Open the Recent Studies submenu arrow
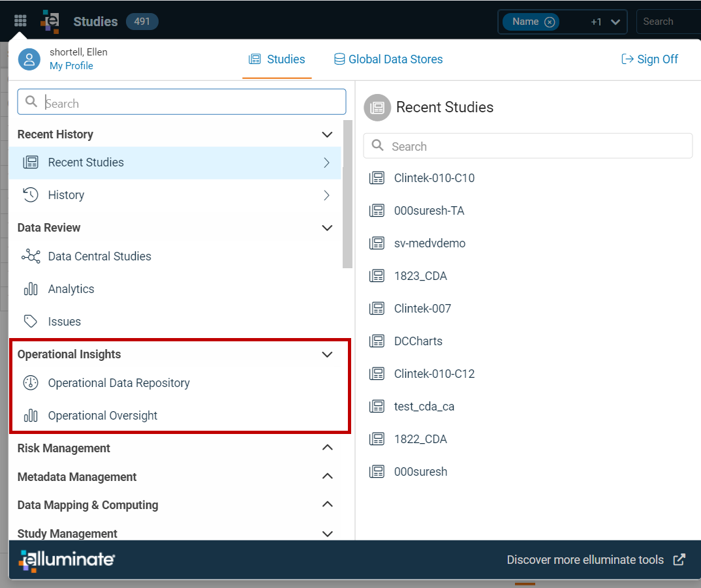The height and width of the screenshot is (588, 701). pos(327,162)
